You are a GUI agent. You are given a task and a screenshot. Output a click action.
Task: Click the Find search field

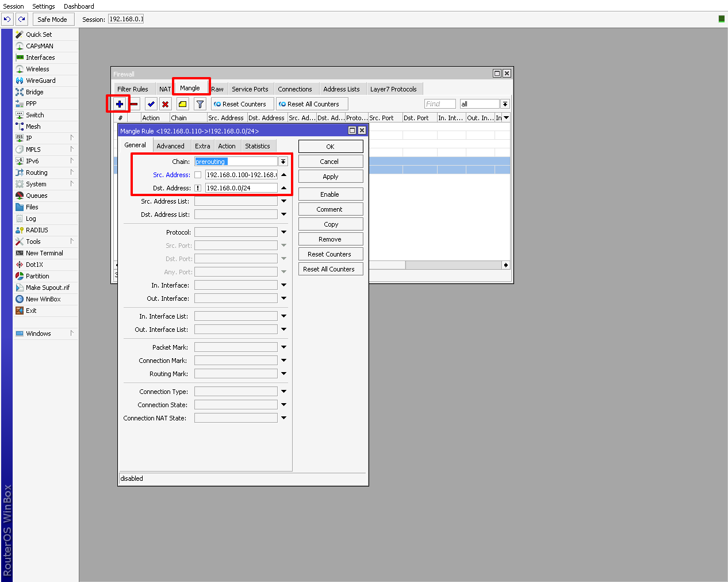click(x=440, y=104)
